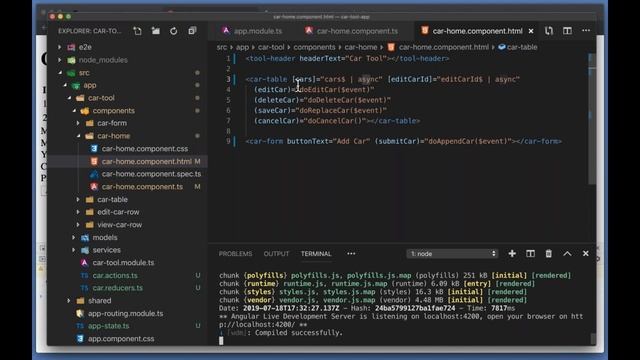640x360 pixels.
Task: Open car.actions.ts file
Action: point(115,276)
